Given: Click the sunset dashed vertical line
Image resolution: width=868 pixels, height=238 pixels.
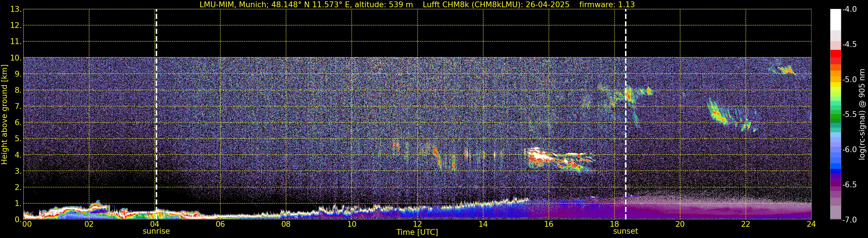Looking at the screenshot, I should (x=626, y=114).
